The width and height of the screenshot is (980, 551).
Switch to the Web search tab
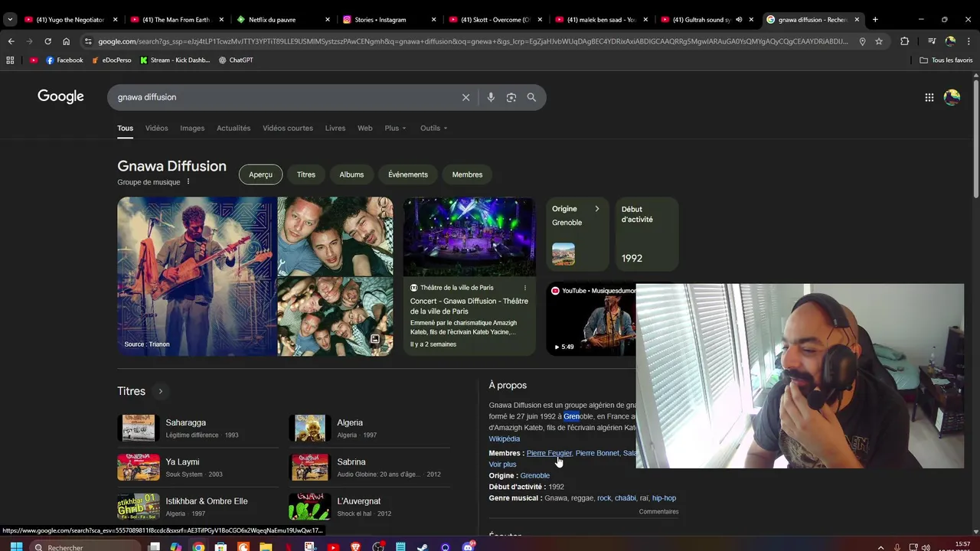pyautogui.click(x=365, y=128)
